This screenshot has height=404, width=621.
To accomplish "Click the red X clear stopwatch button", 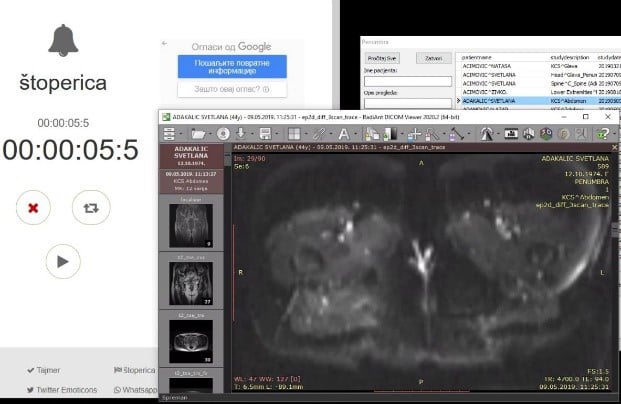I will [33, 208].
